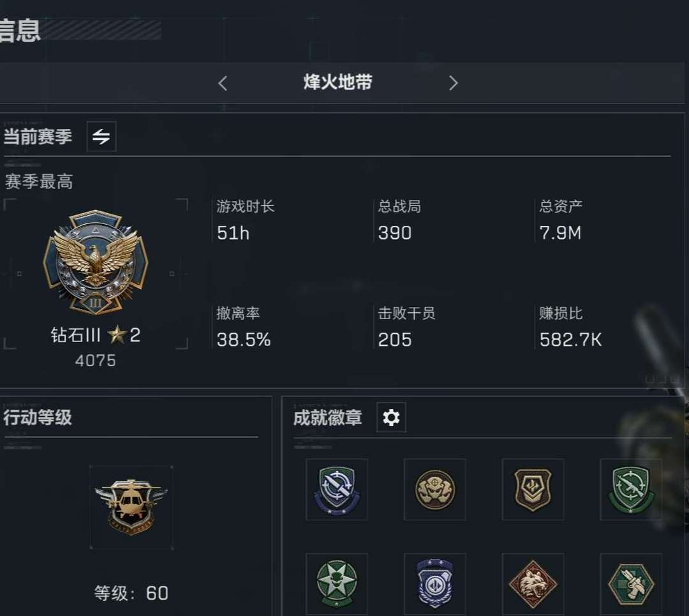Viewport: 689px width, 616px height.
Task: Select the 烽火地带 mode title tab
Action: coord(338,82)
